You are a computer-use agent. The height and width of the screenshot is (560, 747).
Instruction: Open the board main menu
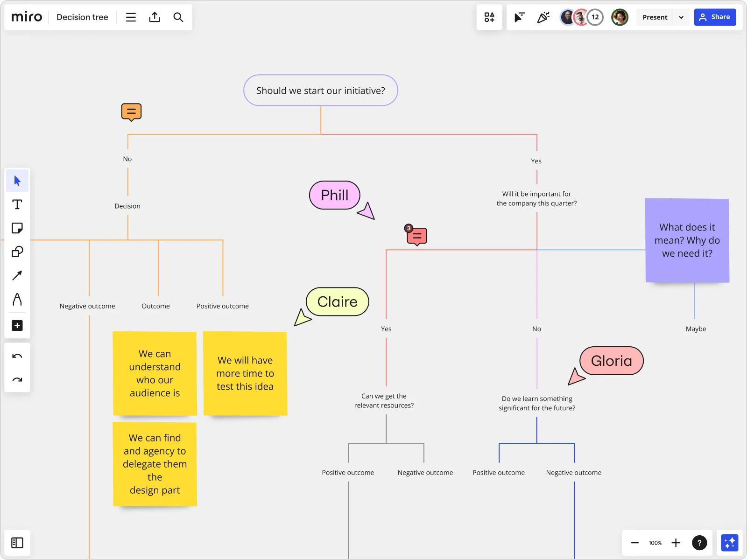[x=131, y=17]
